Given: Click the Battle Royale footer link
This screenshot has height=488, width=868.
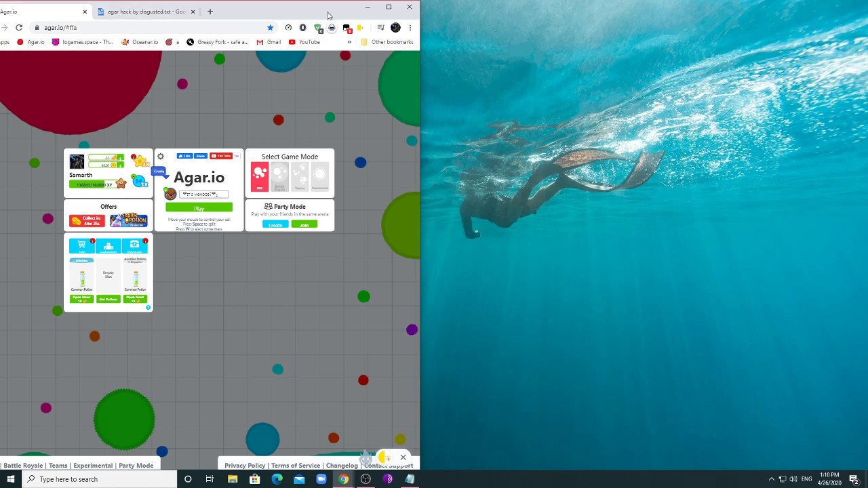Looking at the screenshot, I should (x=23, y=466).
